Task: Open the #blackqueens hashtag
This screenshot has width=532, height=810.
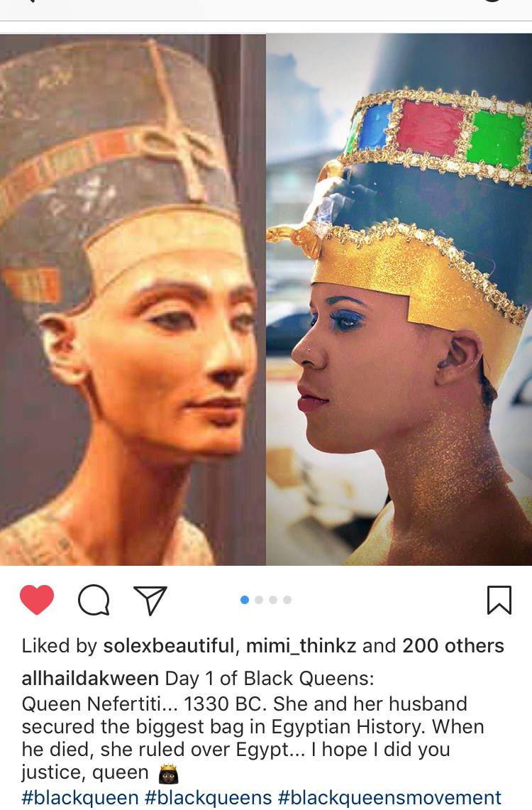Action: pyautogui.click(x=208, y=798)
